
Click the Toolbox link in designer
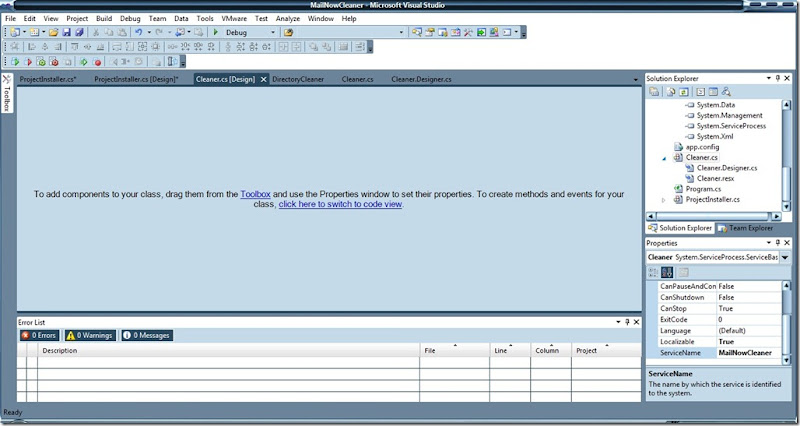coord(256,194)
